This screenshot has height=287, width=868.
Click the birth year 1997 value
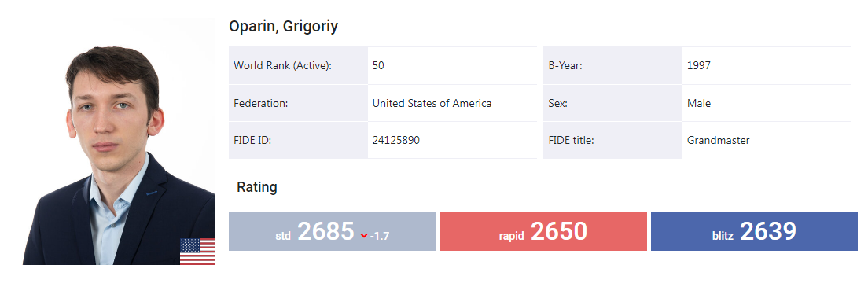(x=699, y=65)
